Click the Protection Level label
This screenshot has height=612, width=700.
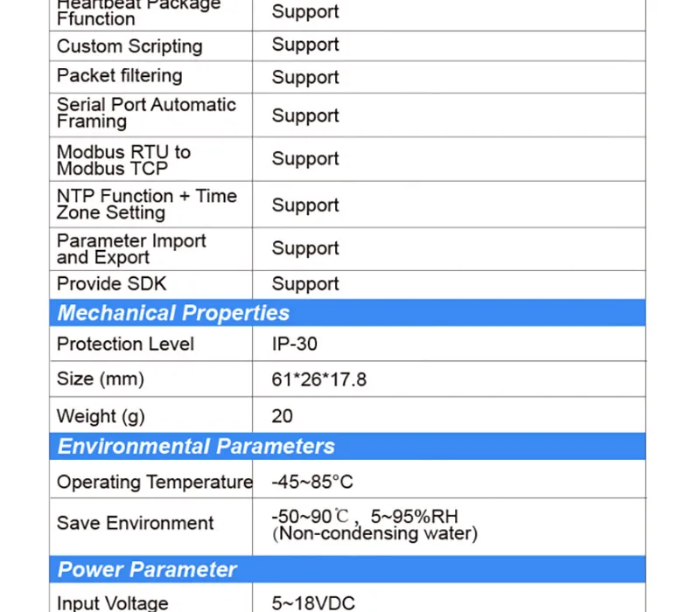(125, 344)
